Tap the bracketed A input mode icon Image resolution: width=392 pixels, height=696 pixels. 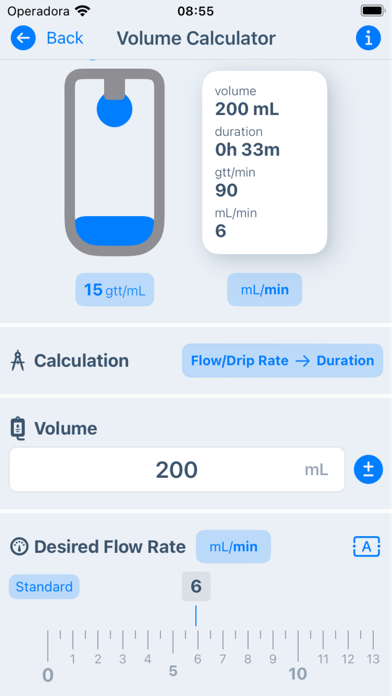(367, 547)
